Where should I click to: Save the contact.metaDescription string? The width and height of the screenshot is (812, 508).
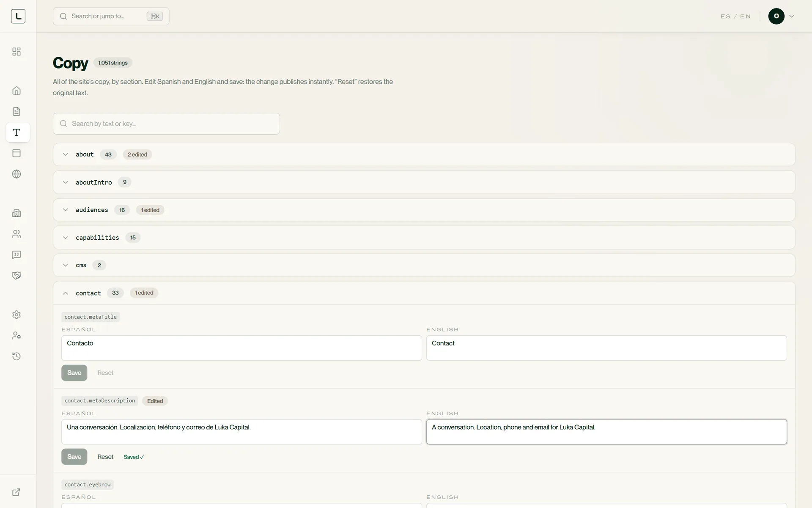74,457
